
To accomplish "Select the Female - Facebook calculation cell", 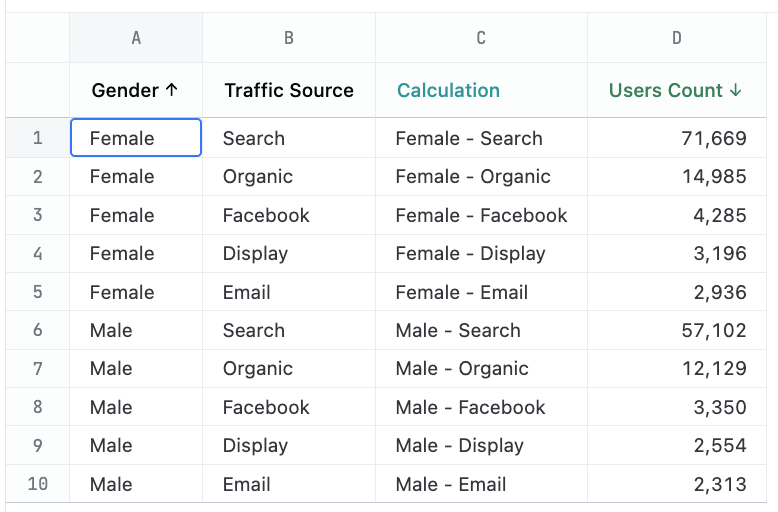I will [x=481, y=215].
